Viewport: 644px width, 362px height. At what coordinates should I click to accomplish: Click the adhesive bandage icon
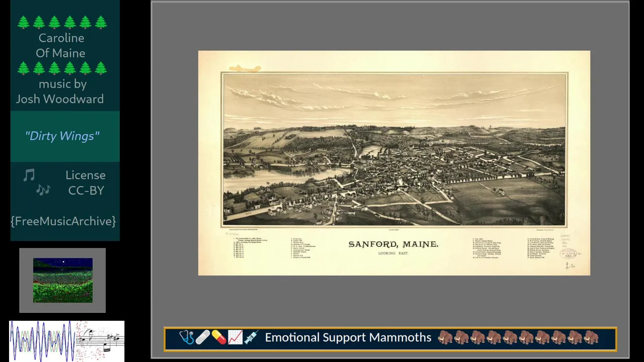[203, 337]
